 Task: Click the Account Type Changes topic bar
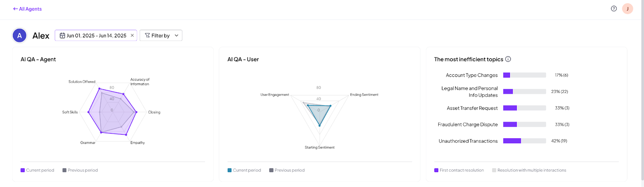(524, 75)
